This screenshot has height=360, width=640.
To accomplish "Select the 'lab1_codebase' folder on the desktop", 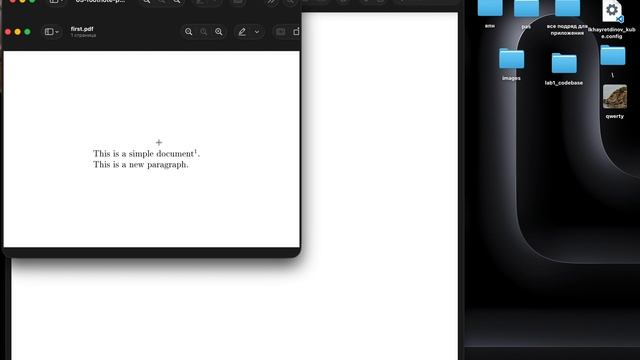I will 564,63.
